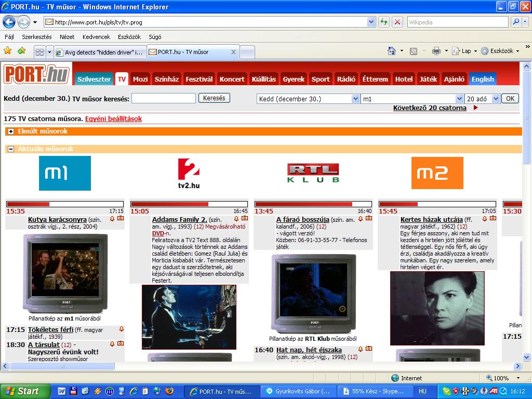Click the Add to Favorites star-plus icon
The image size is (532, 399).
click(x=21, y=51)
